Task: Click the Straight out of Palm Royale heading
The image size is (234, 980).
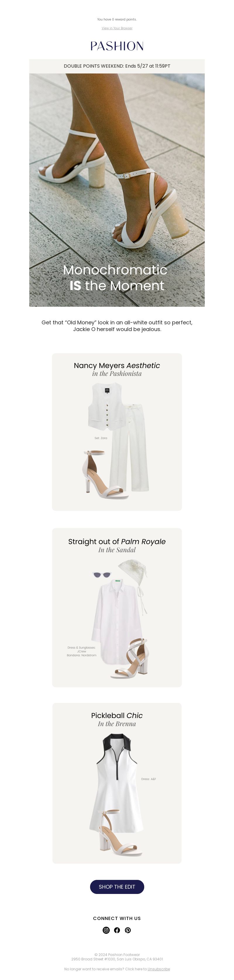Action: (x=117, y=541)
